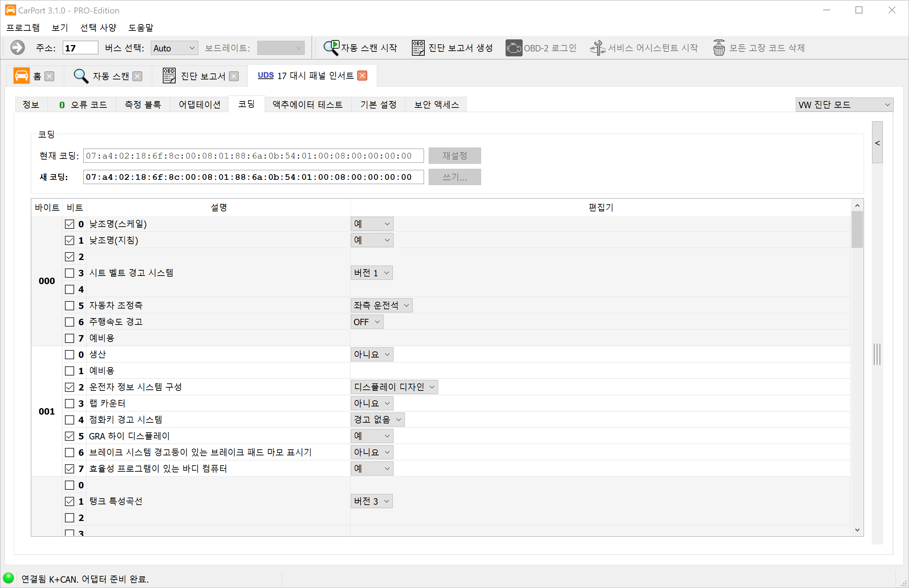This screenshot has width=909, height=588.
Task: Switch to the 어댑테이션 tab
Action: pyautogui.click(x=199, y=105)
